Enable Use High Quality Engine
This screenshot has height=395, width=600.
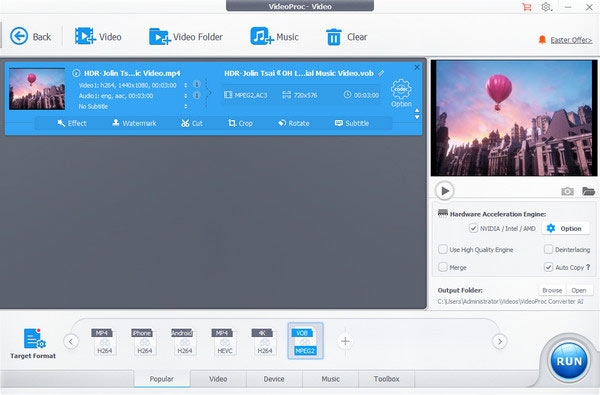(x=443, y=250)
